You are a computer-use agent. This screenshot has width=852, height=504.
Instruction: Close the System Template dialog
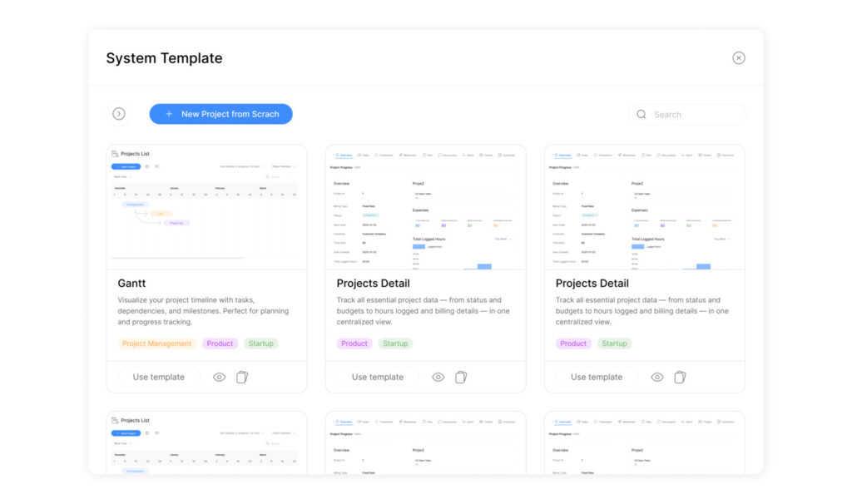pyautogui.click(x=738, y=58)
